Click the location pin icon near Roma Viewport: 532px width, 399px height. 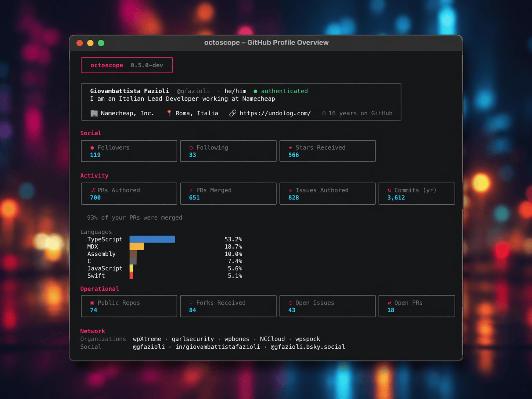tap(169, 113)
